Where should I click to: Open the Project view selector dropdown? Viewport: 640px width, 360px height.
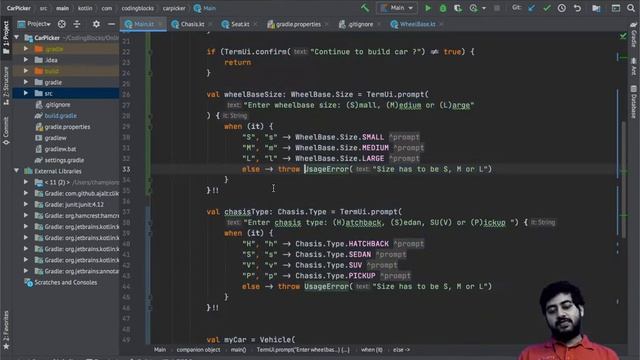tap(34, 24)
